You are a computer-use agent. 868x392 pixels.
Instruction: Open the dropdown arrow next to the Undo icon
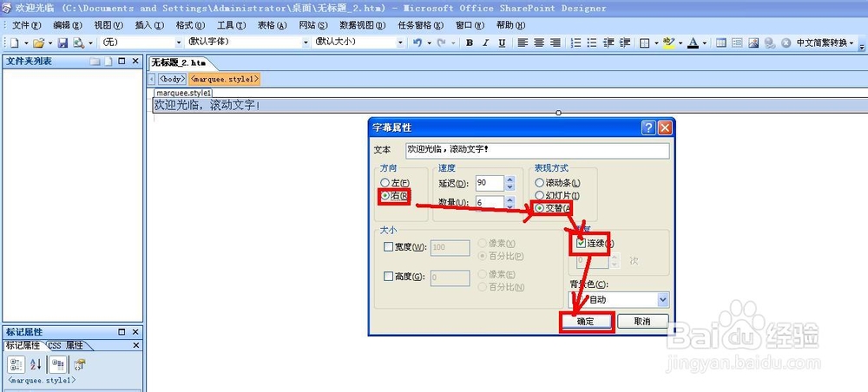(429, 42)
